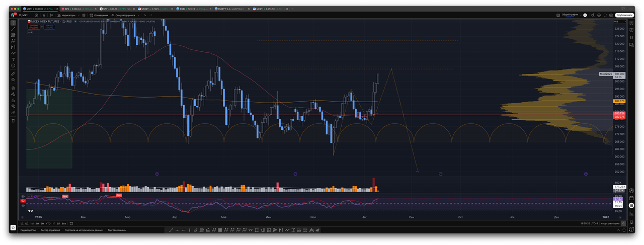Select the 1М time range
Screen dimensions: 644x245
click(32, 223)
